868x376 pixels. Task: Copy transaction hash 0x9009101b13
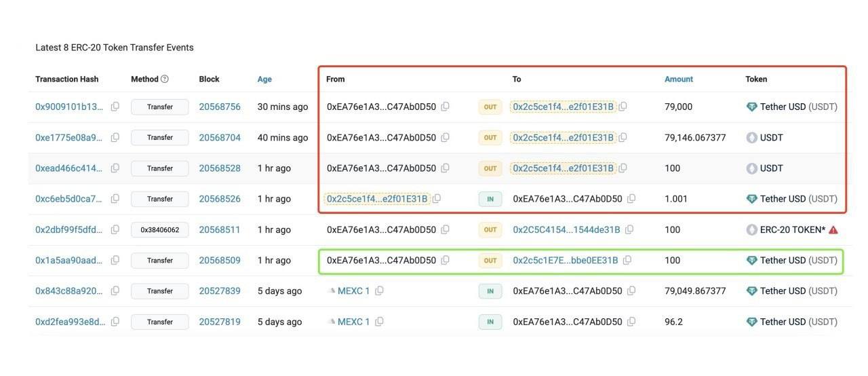(115, 107)
